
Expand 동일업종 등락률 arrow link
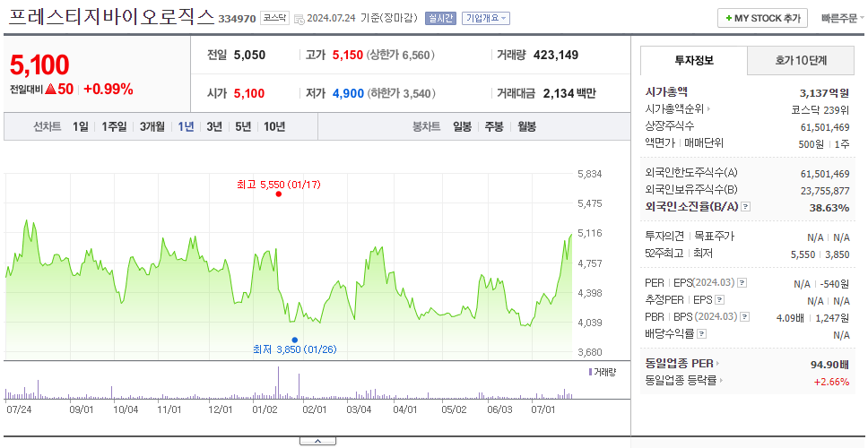coord(721,381)
